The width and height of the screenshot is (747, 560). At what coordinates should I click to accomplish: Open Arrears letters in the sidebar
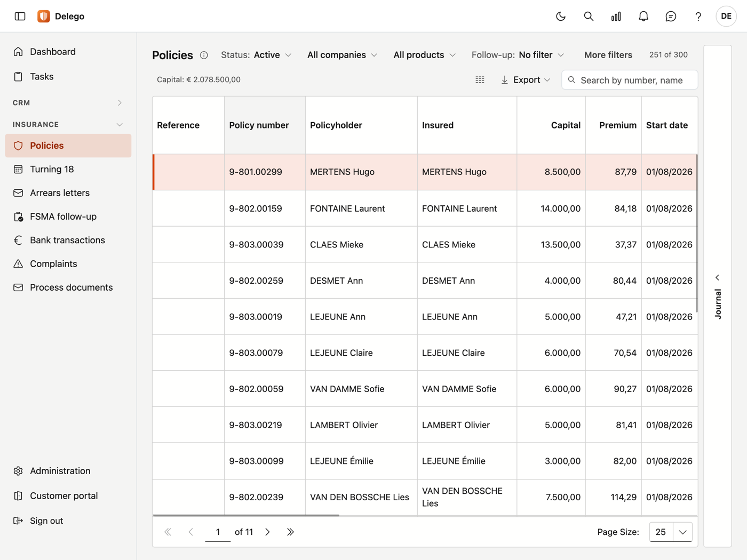pos(68,193)
